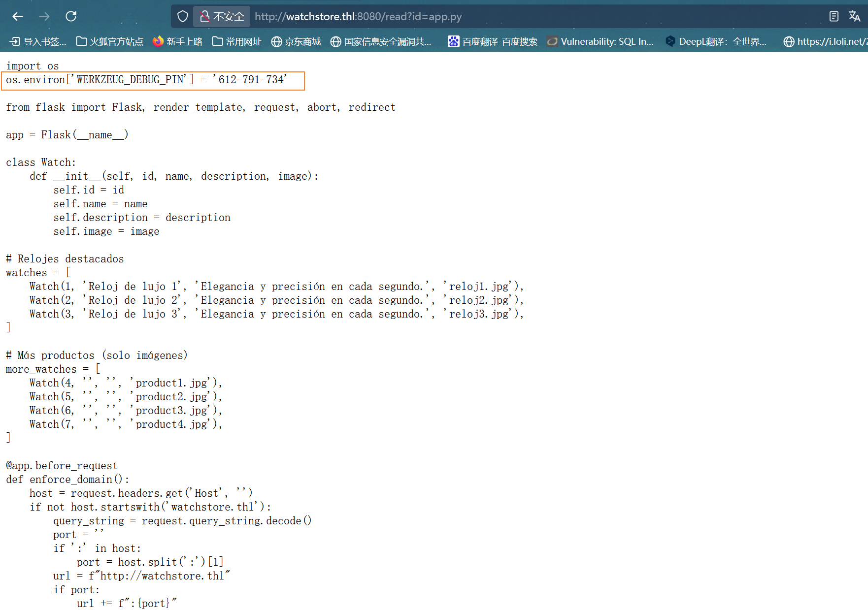Open the tracking protection shield icon

point(183,17)
